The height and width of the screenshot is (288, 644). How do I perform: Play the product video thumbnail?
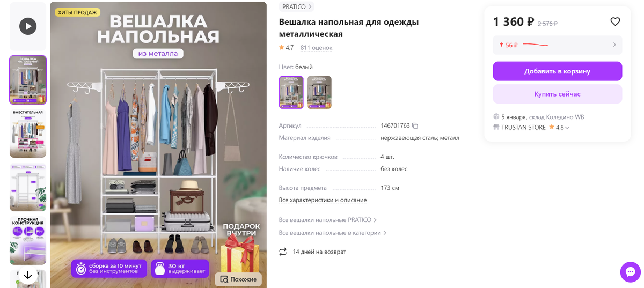click(x=28, y=26)
